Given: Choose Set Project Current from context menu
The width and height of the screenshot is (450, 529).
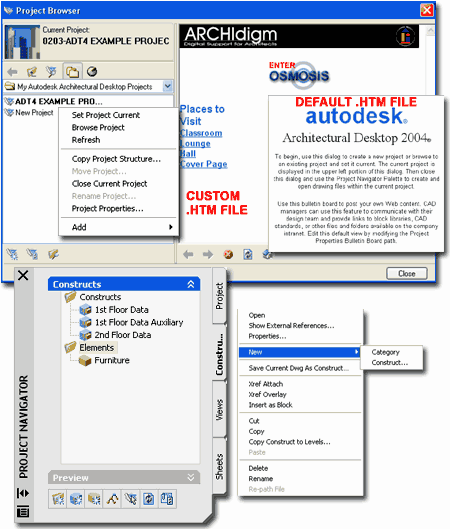Looking at the screenshot, I should click(x=106, y=115).
